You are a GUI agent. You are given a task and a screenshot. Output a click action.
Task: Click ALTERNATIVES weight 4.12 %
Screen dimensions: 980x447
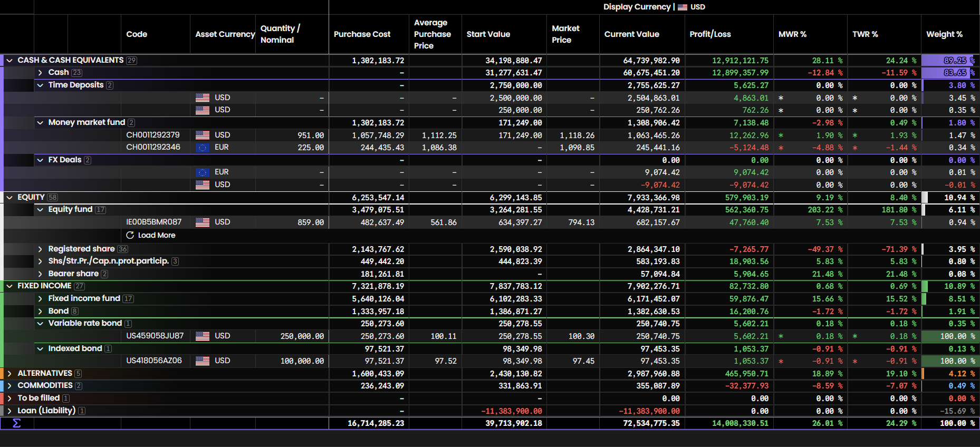[962, 374]
